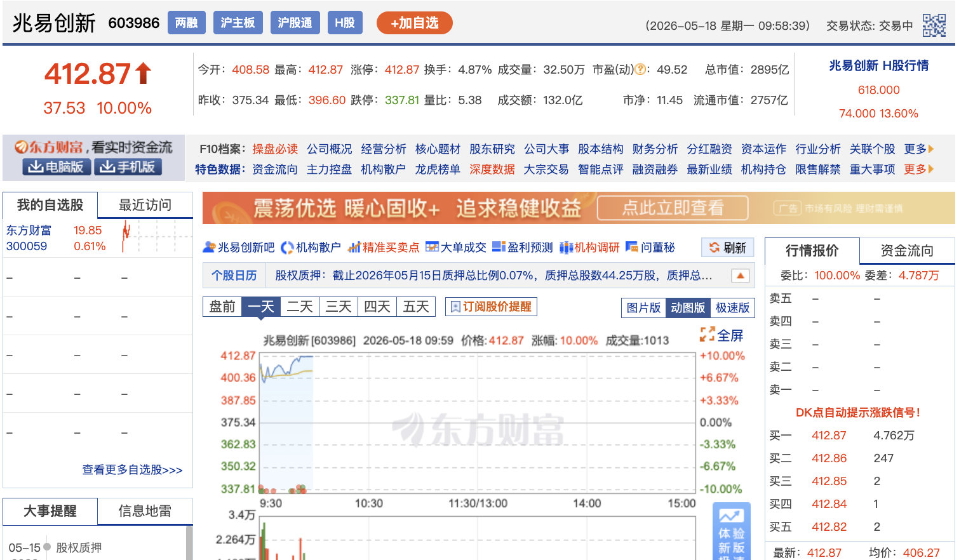Click the 体验新版 floating icon

coord(731,531)
